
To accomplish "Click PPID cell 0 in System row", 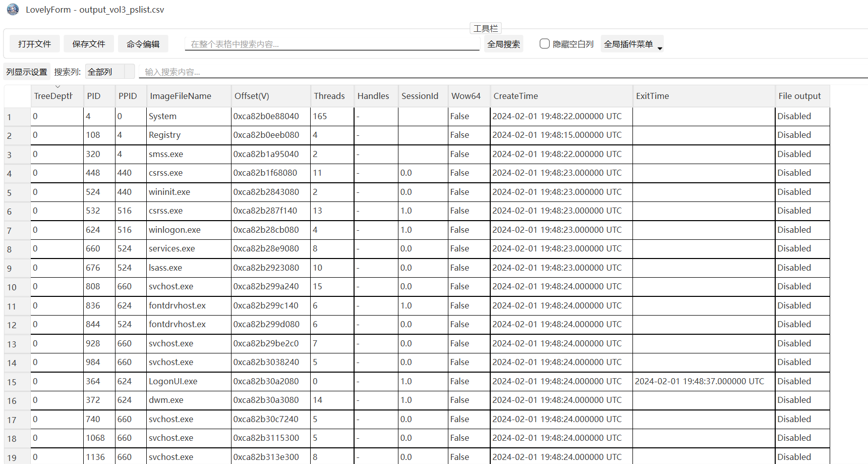I will click(131, 116).
